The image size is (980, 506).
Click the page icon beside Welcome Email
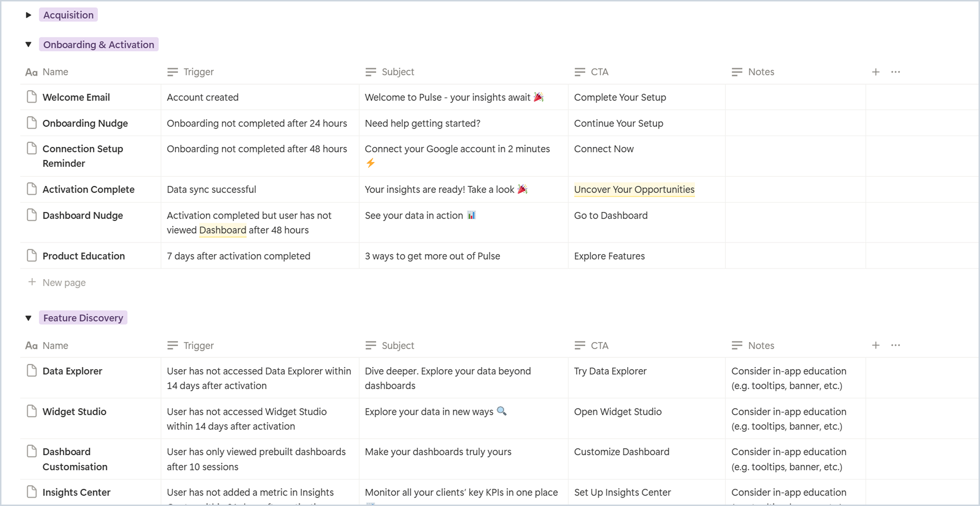click(32, 97)
